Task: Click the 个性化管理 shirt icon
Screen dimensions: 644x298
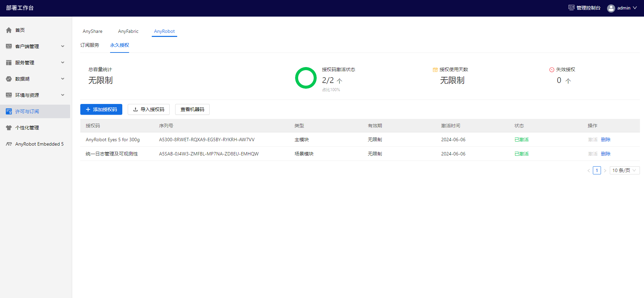Action: [x=9, y=128]
